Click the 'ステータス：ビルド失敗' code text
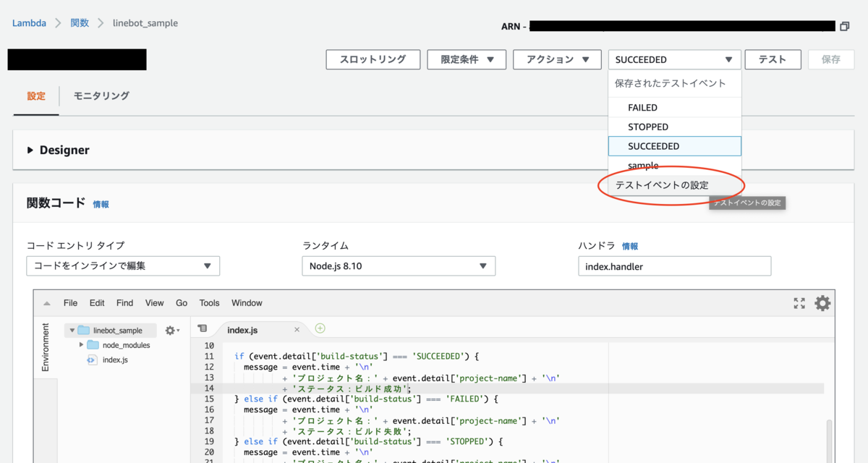The height and width of the screenshot is (463, 868). click(x=349, y=430)
